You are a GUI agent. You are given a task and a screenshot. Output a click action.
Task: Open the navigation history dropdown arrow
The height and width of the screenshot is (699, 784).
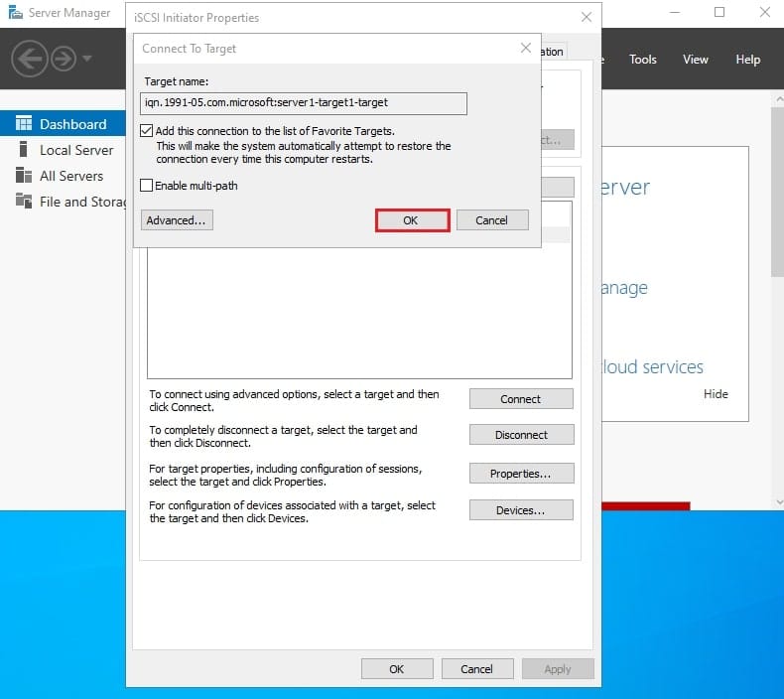(87, 59)
